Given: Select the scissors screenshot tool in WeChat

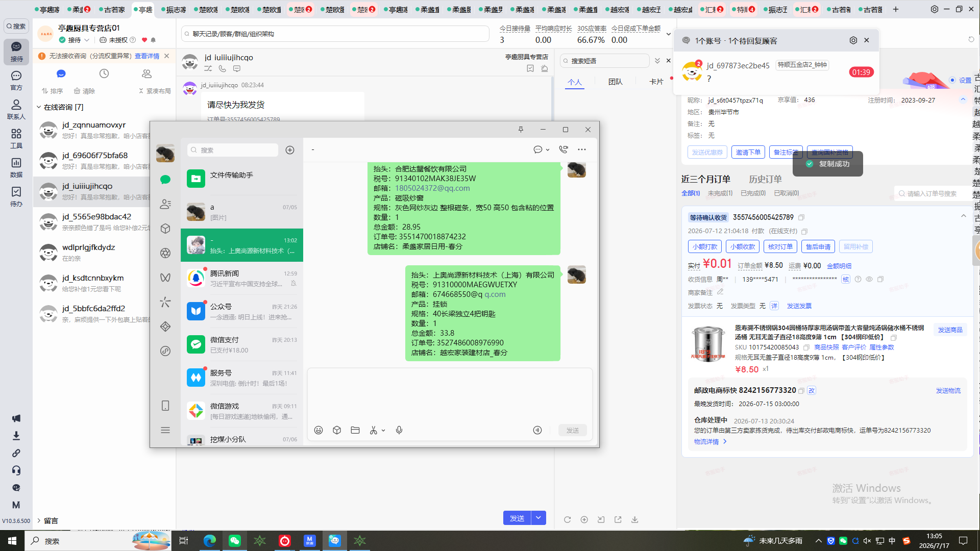Looking at the screenshot, I should click(374, 430).
